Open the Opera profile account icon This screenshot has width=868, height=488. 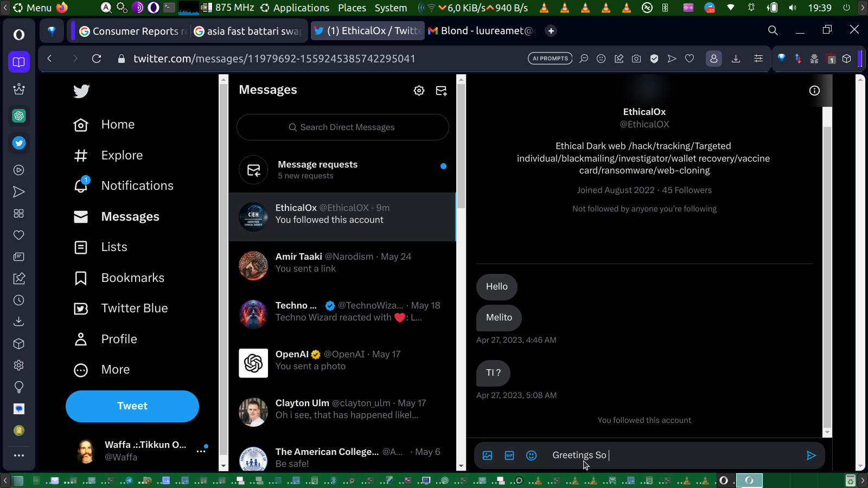[714, 59]
